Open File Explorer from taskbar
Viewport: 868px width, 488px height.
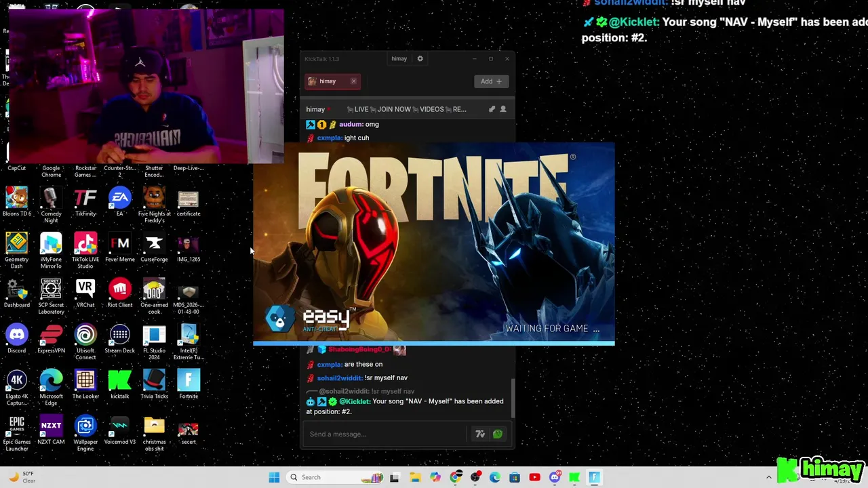415,477
